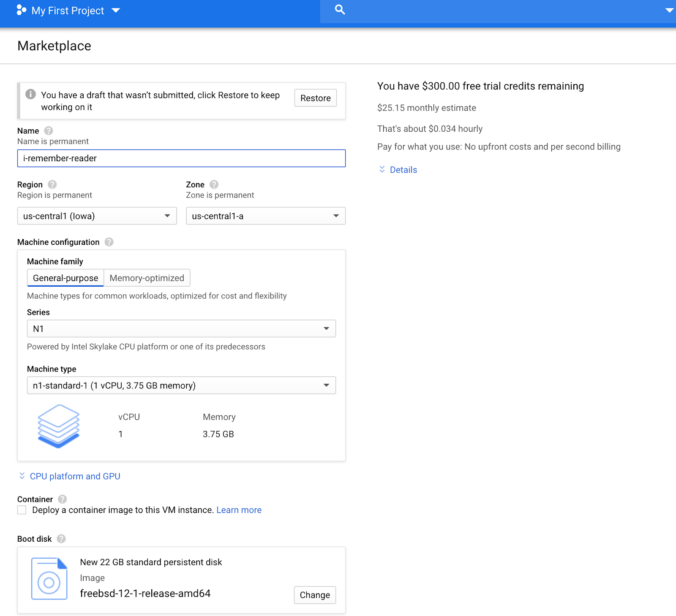Image resolution: width=676 pixels, height=616 pixels.
Task: Open help icon next to Container
Action: pos(63,499)
